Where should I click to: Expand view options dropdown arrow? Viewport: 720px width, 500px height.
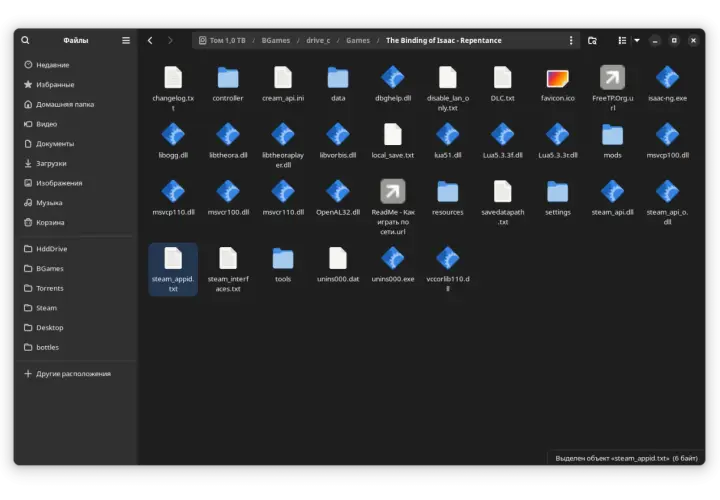click(x=637, y=40)
